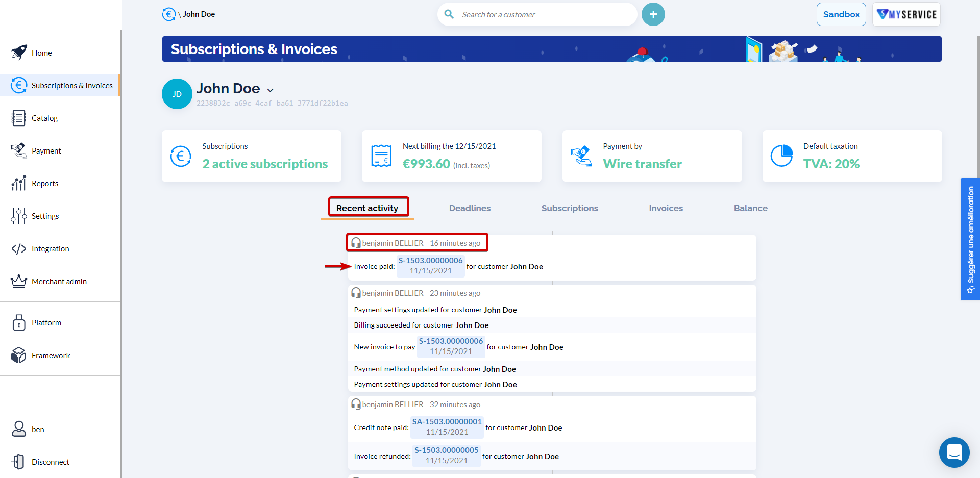Switch to the Recent activity tab
The height and width of the screenshot is (478, 980).
click(x=367, y=208)
